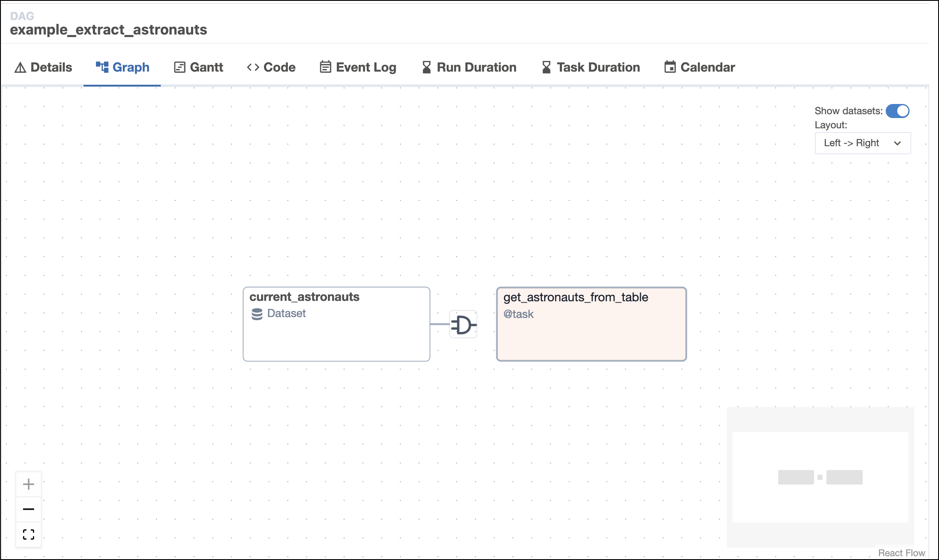The width and height of the screenshot is (939, 560).
Task: Click the Dataset database icon in current_astronauts node
Action: 257,314
